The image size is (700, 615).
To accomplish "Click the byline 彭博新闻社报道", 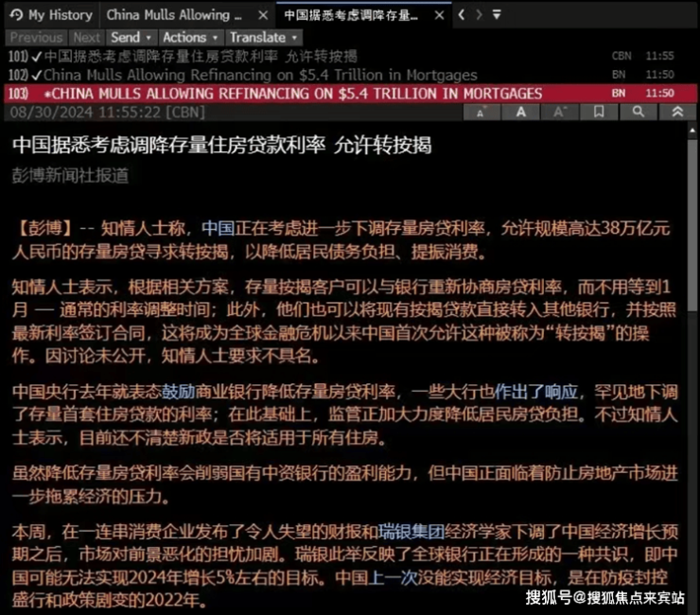I will (70, 176).
